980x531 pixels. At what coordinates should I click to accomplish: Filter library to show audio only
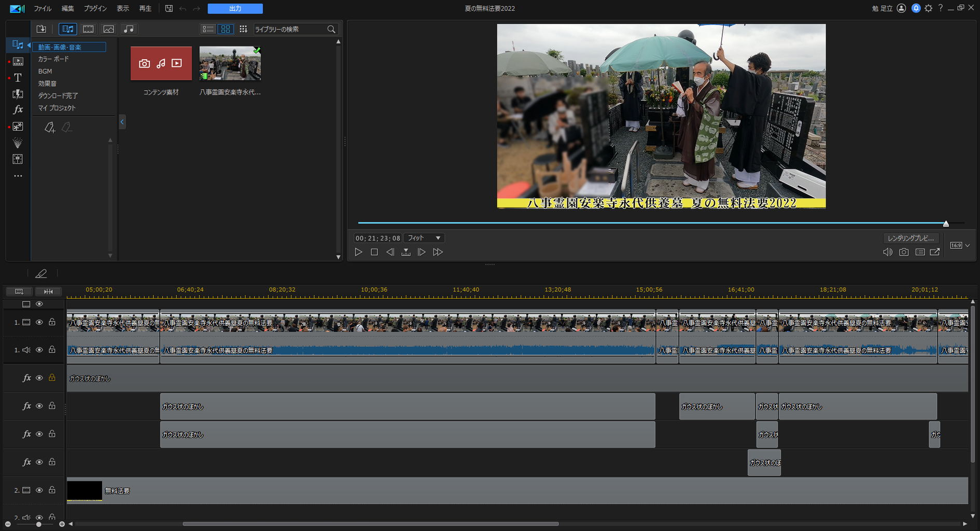tap(129, 29)
